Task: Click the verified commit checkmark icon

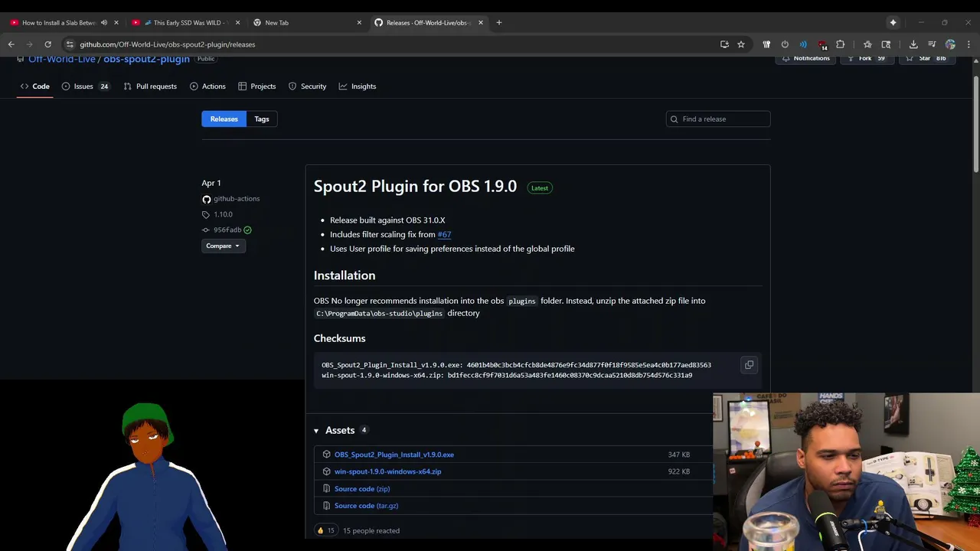Action: (247, 230)
